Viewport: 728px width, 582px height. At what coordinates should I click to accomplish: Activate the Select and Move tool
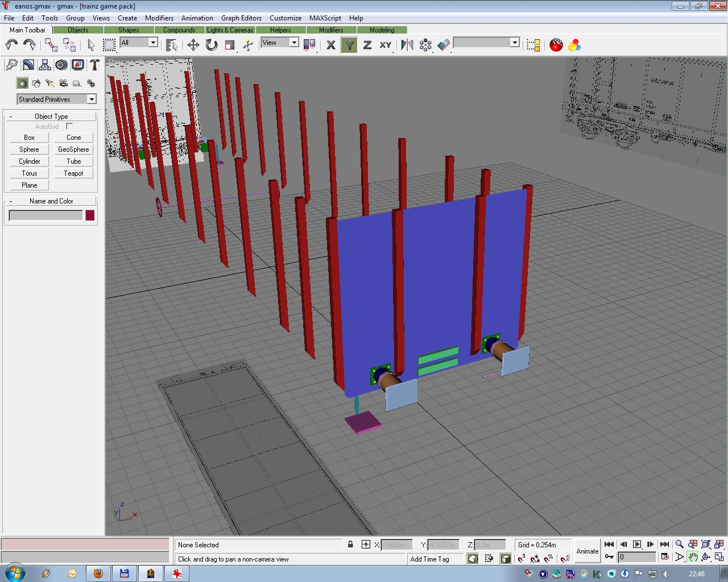point(193,45)
